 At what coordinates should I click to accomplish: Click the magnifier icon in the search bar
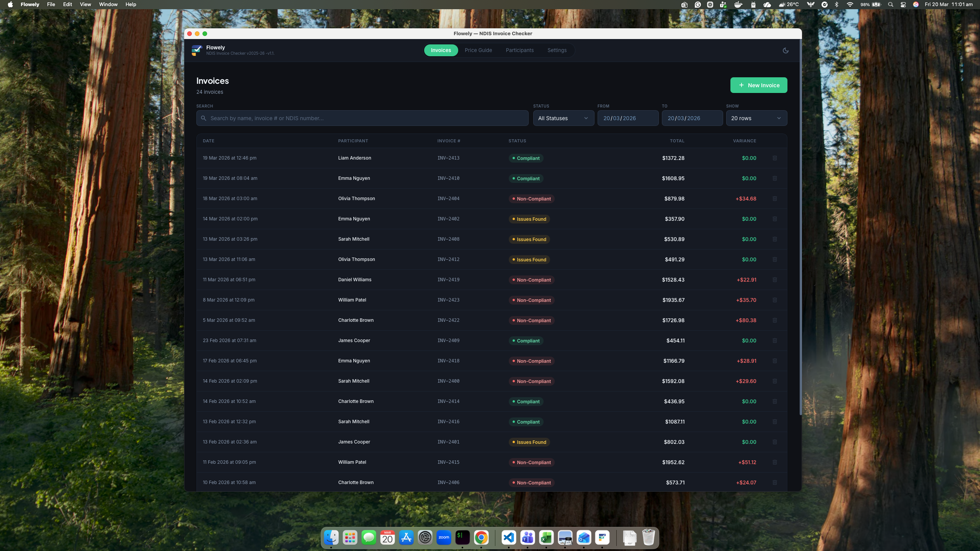204,118
